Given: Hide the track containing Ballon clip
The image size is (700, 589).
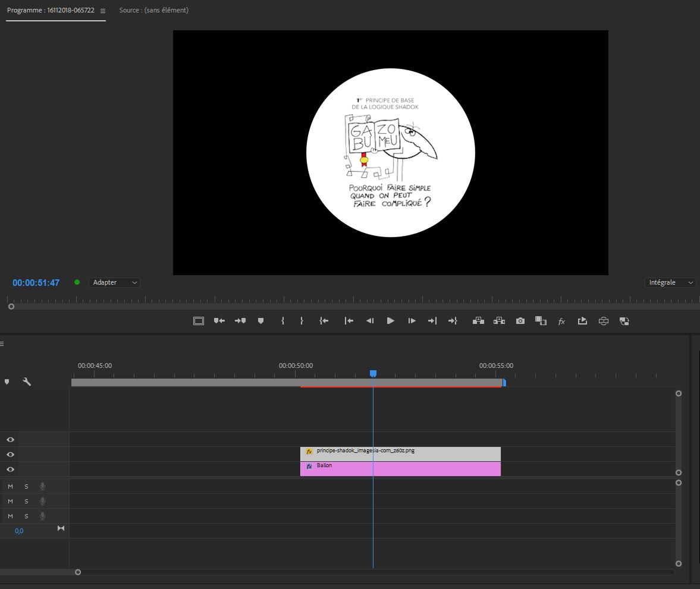Looking at the screenshot, I should [x=10, y=469].
